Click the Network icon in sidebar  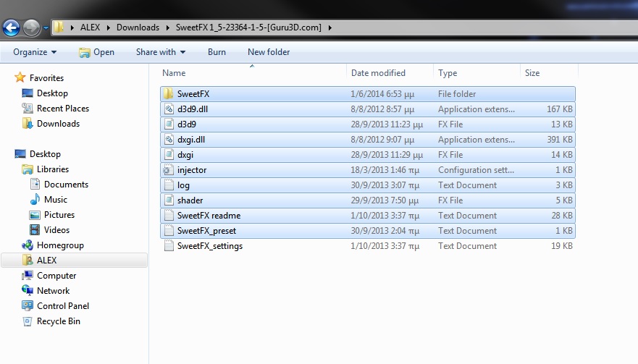(28, 290)
